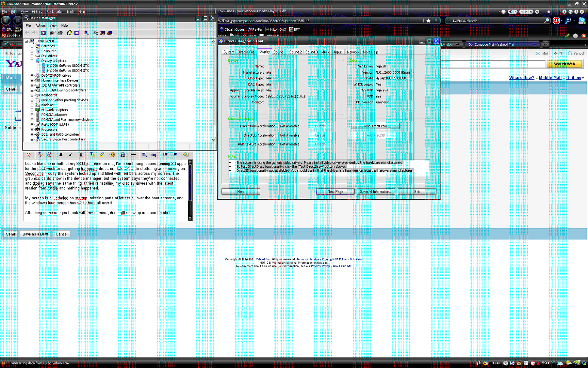Click the Test DirectDraw button
This screenshot has width=588, height=368.
tap(375, 126)
